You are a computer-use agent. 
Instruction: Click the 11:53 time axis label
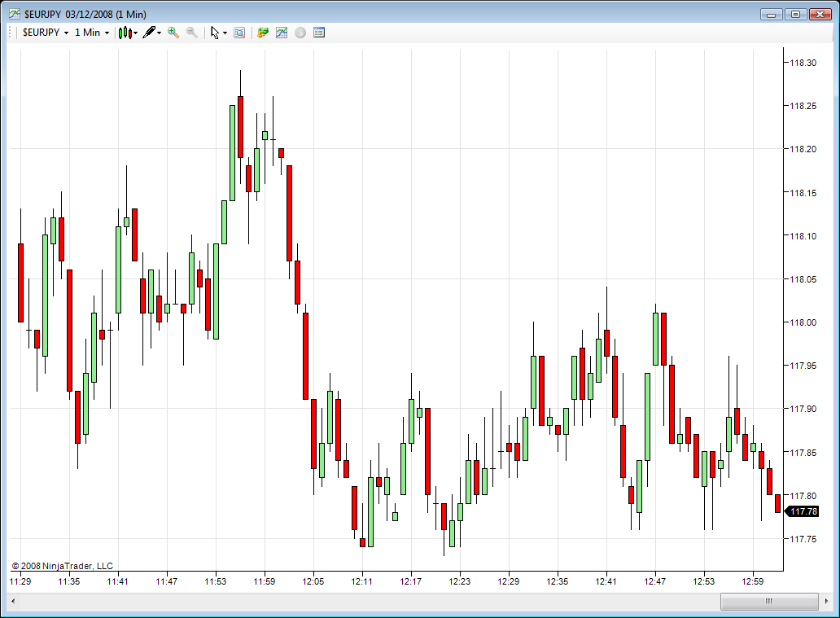click(216, 581)
